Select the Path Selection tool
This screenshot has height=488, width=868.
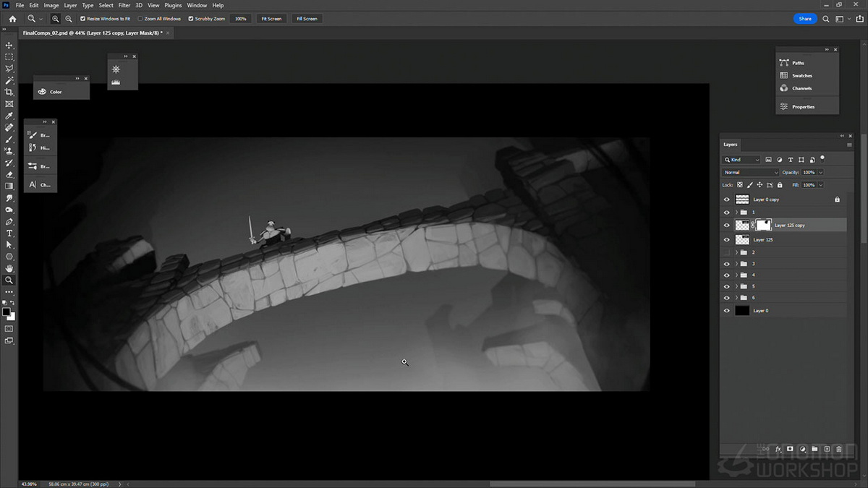coord(9,245)
